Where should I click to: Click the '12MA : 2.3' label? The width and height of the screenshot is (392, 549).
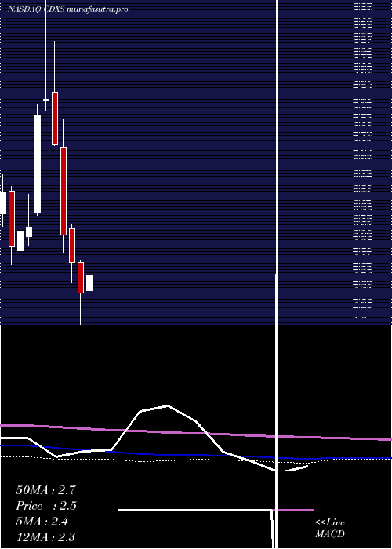(45, 536)
